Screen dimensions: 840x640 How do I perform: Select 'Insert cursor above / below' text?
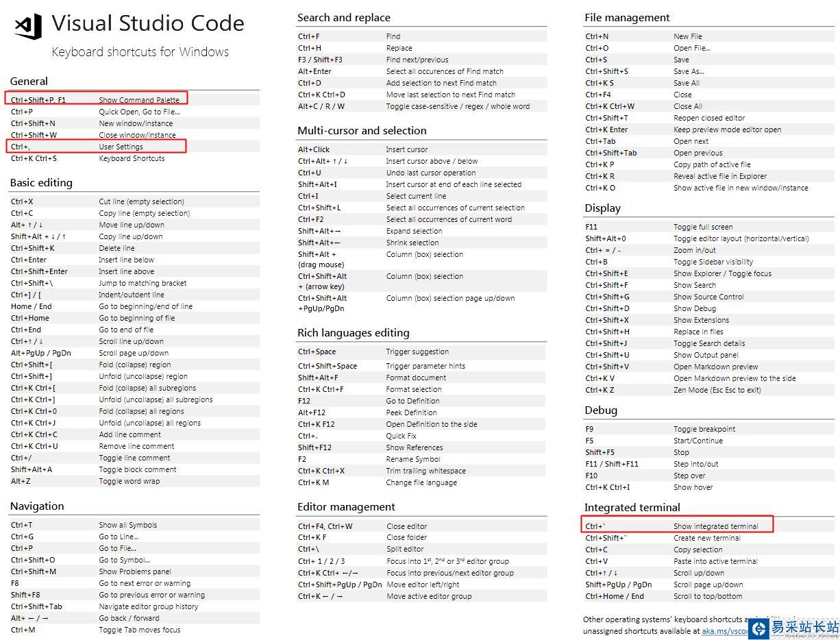point(432,161)
